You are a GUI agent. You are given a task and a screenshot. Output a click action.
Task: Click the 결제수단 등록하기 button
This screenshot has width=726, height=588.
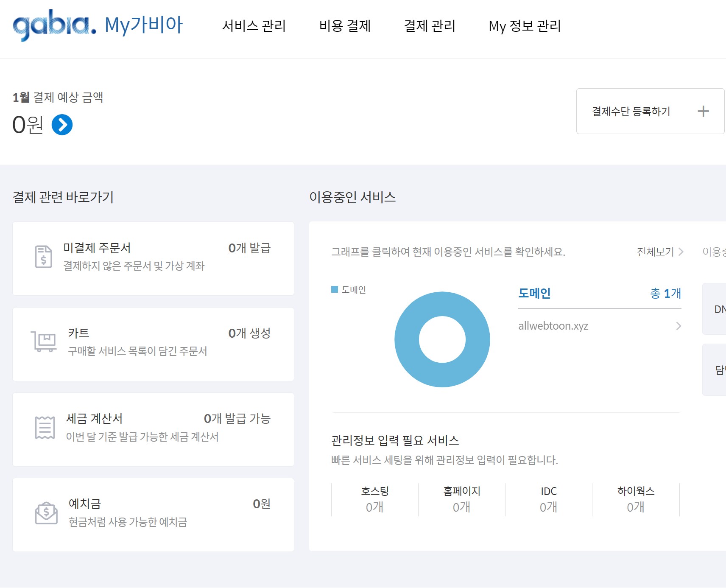pyautogui.click(x=630, y=111)
